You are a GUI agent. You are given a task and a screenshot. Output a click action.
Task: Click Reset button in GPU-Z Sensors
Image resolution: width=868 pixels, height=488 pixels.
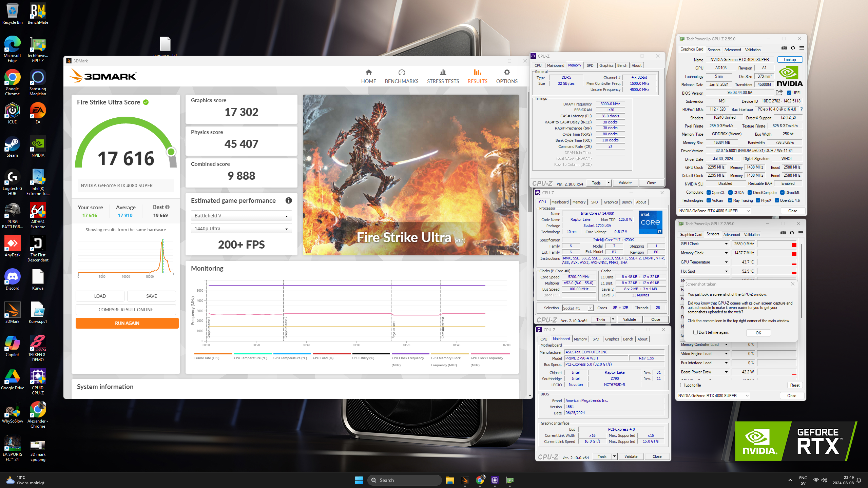(x=794, y=385)
